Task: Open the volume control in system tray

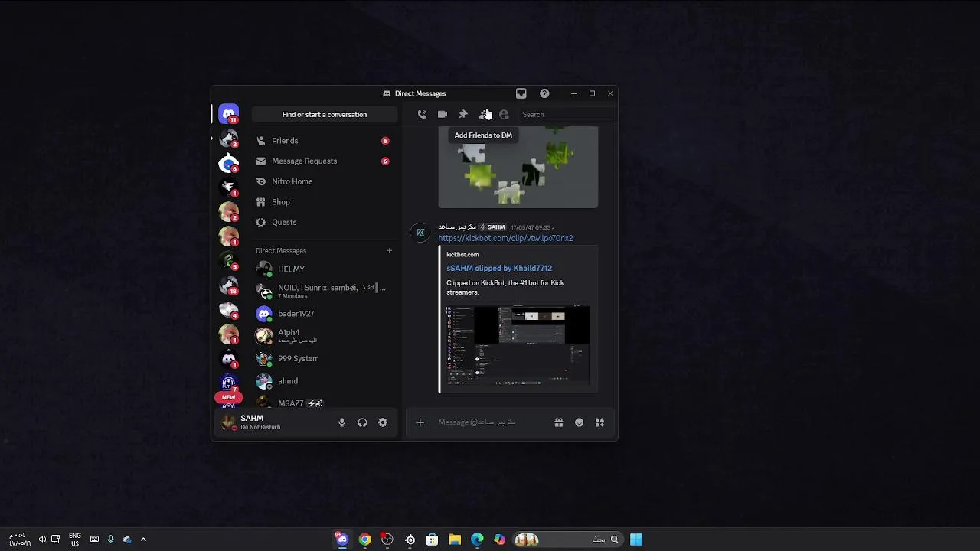Action: coord(42,540)
